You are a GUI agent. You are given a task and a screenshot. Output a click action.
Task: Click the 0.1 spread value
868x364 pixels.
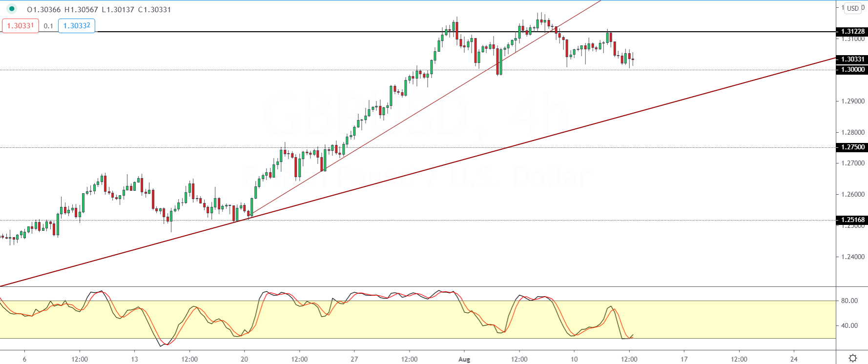pyautogui.click(x=48, y=26)
